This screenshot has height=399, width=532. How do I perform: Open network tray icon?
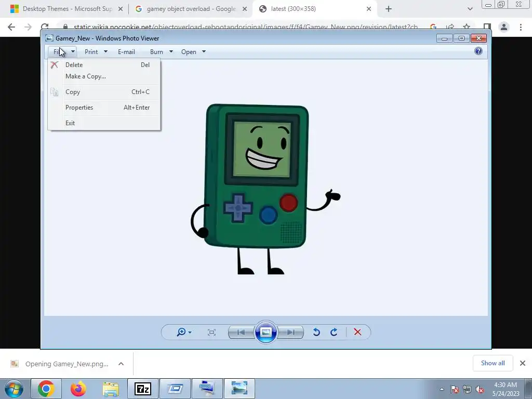467,389
